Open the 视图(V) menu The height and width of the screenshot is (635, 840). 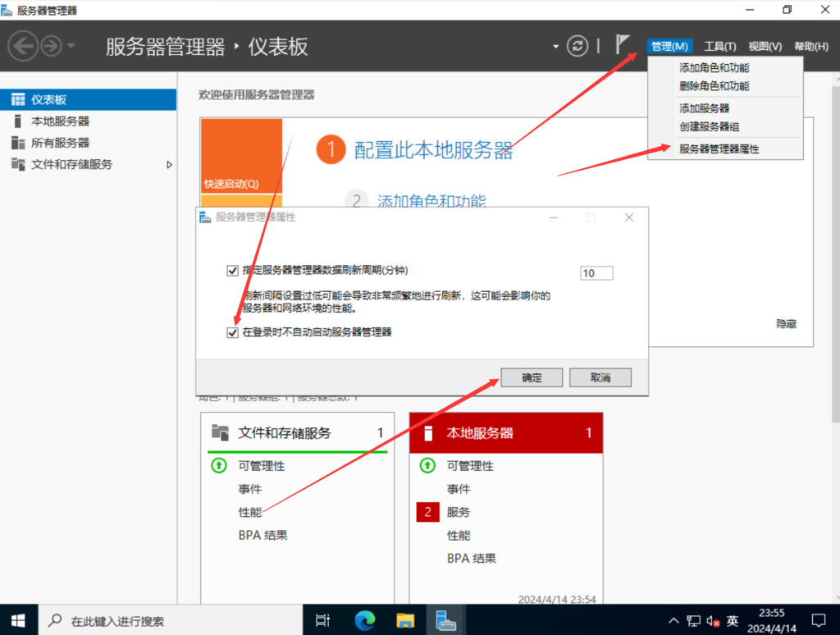coord(765,47)
